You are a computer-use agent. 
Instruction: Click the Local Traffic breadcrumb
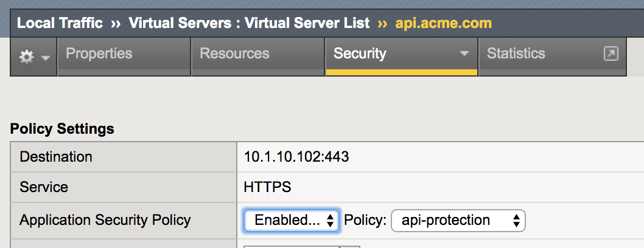pyautogui.click(x=60, y=23)
